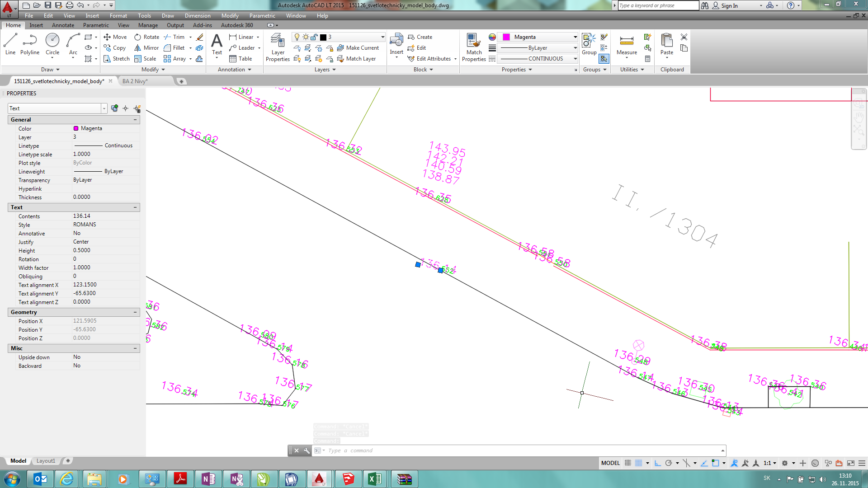Click Match Properties brush icon

(474, 41)
